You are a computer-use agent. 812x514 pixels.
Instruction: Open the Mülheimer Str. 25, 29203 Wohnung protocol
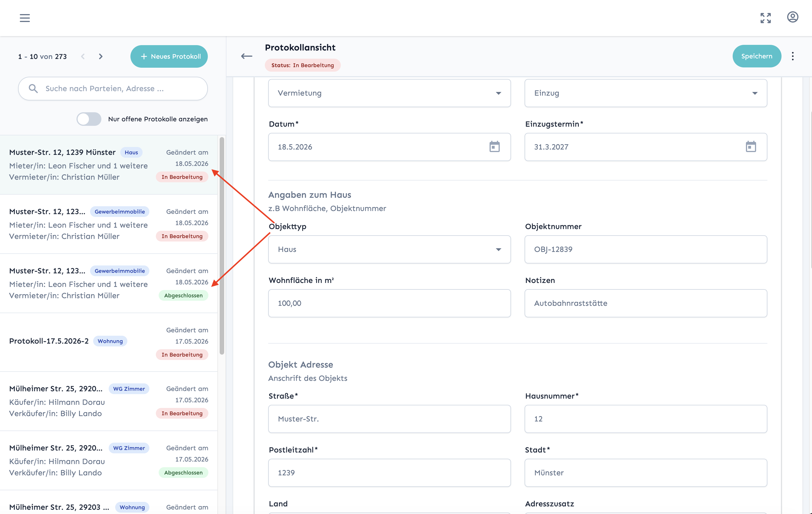point(109,502)
